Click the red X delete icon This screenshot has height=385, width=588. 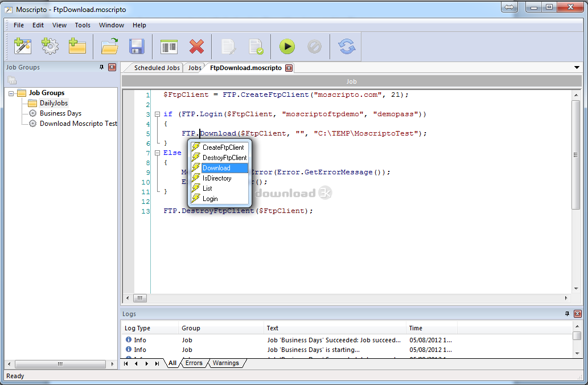tap(196, 46)
